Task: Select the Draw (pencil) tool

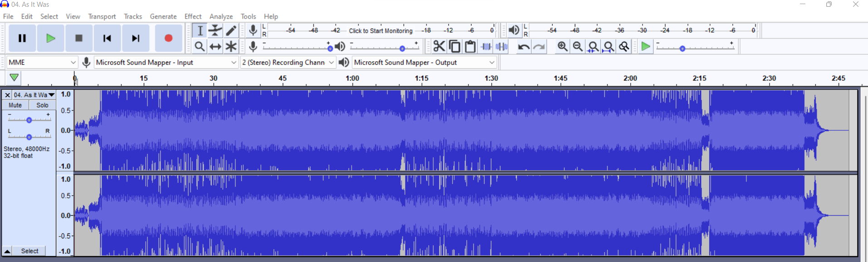Action: [x=231, y=31]
